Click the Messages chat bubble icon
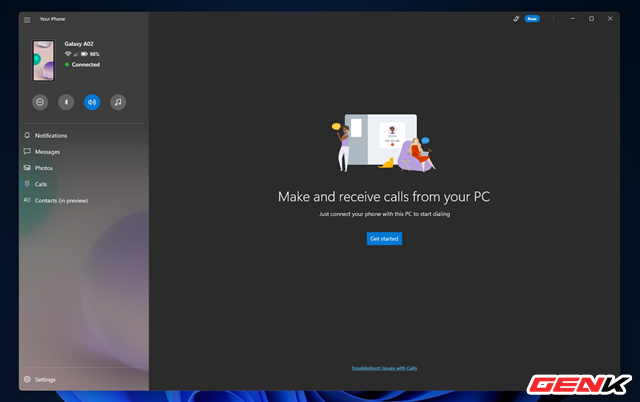Screen dimensions: 640x402 pyautogui.click(x=27, y=151)
